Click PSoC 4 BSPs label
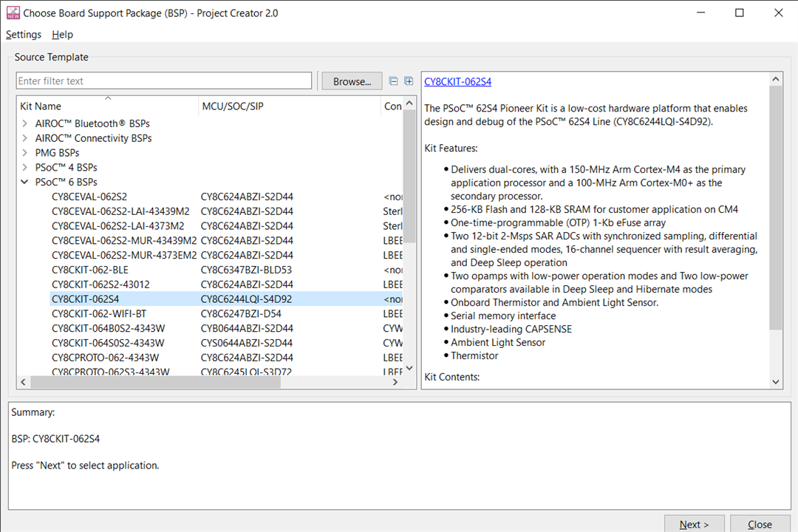Viewport: 798px width, 532px height. pos(66,167)
